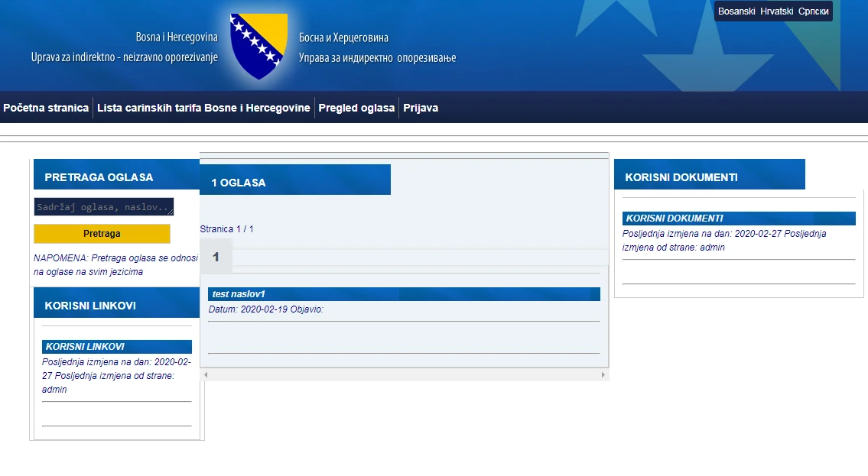Click the right arrow of horizontal scrollbar
This screenshot has width=868, height=476.
(x=603, y=375)
